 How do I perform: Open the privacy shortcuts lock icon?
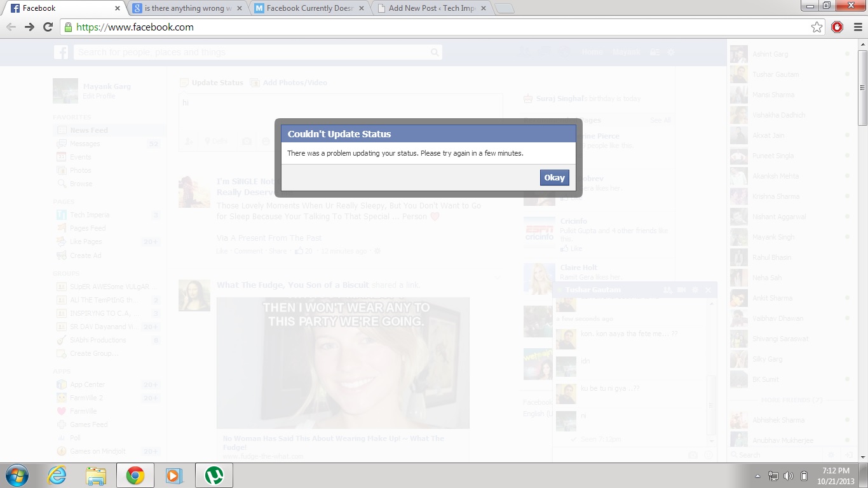pyautogui.click(x=654, y=52)
